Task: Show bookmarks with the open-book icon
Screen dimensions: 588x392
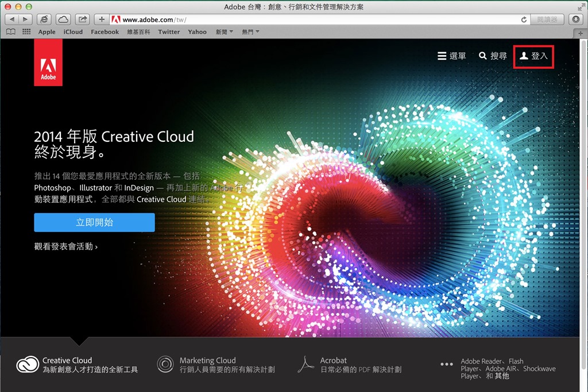Action: coord(11,32)
